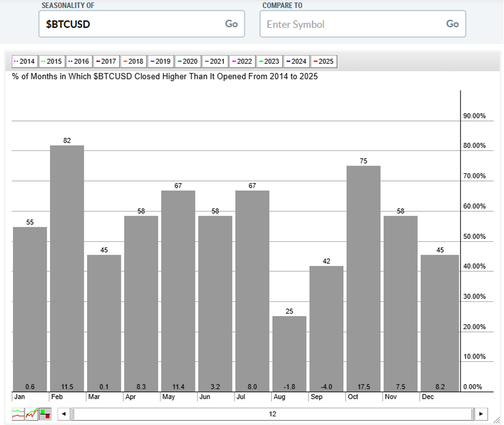Viewport: 504px width, 425px height.
Task: Click the Enter Symbol compare field
Action: point(327,24)
